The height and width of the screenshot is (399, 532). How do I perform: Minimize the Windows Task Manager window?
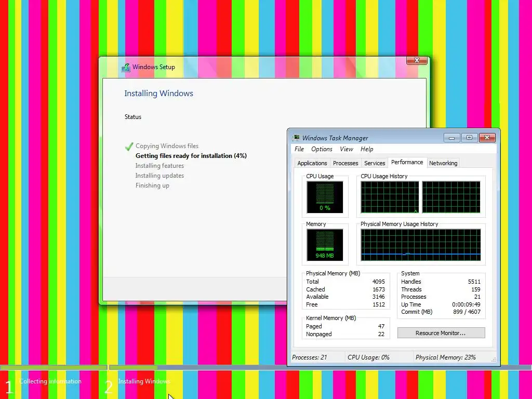(451, 138)
